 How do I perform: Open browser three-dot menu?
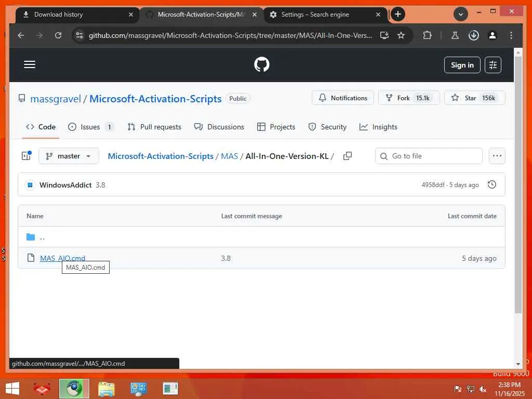point(511,35)
